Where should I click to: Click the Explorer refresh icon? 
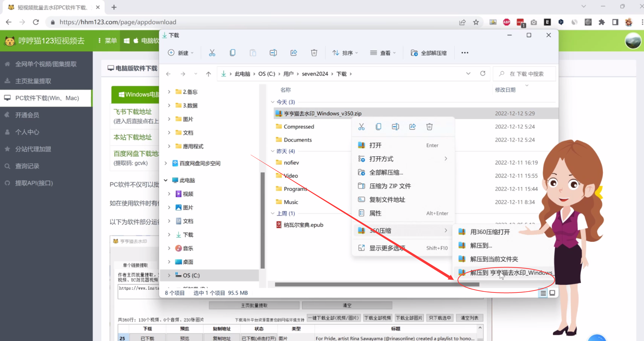(482, 73)
